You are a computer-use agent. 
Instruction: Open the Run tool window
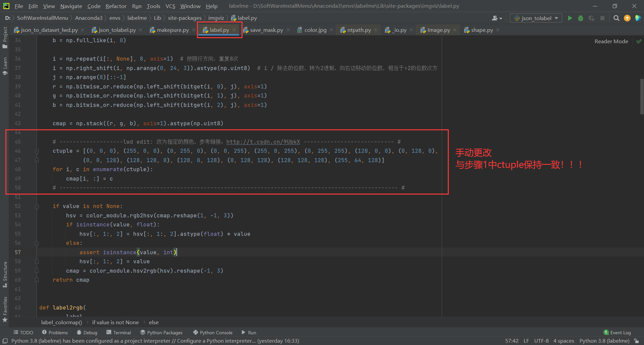[x=249, y=332]
